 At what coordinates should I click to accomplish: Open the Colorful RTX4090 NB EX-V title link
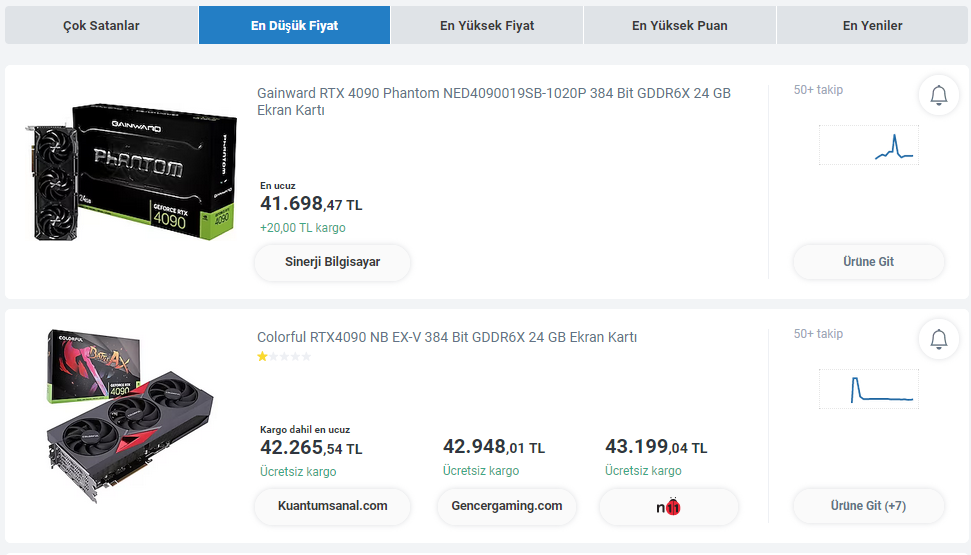tap(446, 337)
